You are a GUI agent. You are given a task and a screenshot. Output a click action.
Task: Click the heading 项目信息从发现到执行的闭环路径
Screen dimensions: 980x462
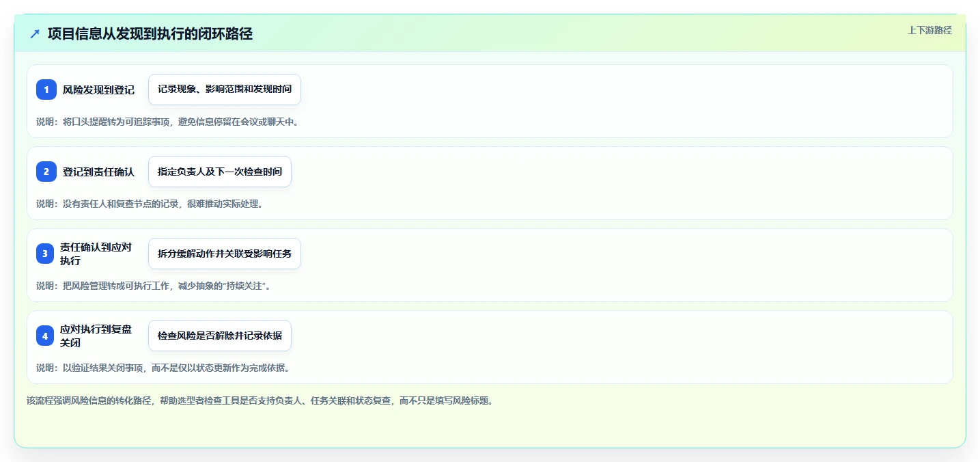[150, 33]
